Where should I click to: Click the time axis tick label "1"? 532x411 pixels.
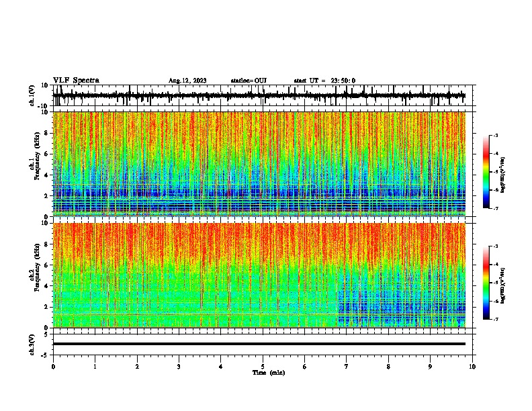click(x=95, y=367)
